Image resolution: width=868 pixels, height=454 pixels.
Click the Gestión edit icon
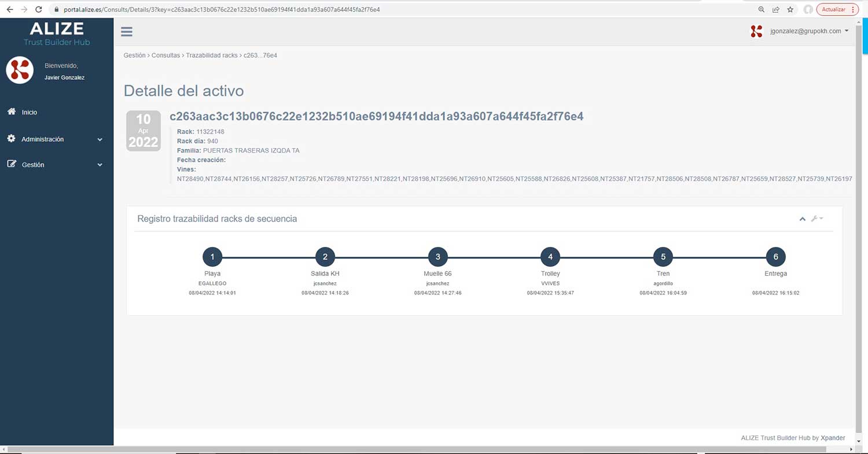[12, 164]
